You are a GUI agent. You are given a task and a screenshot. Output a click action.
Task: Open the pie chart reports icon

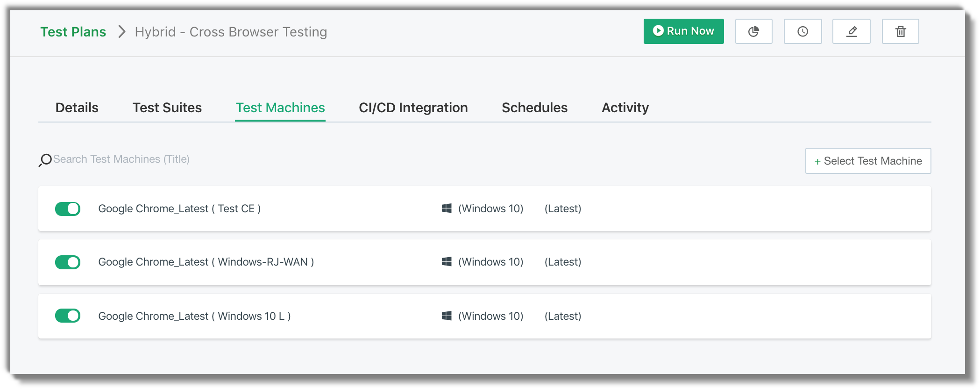click(x=753, y=31)
